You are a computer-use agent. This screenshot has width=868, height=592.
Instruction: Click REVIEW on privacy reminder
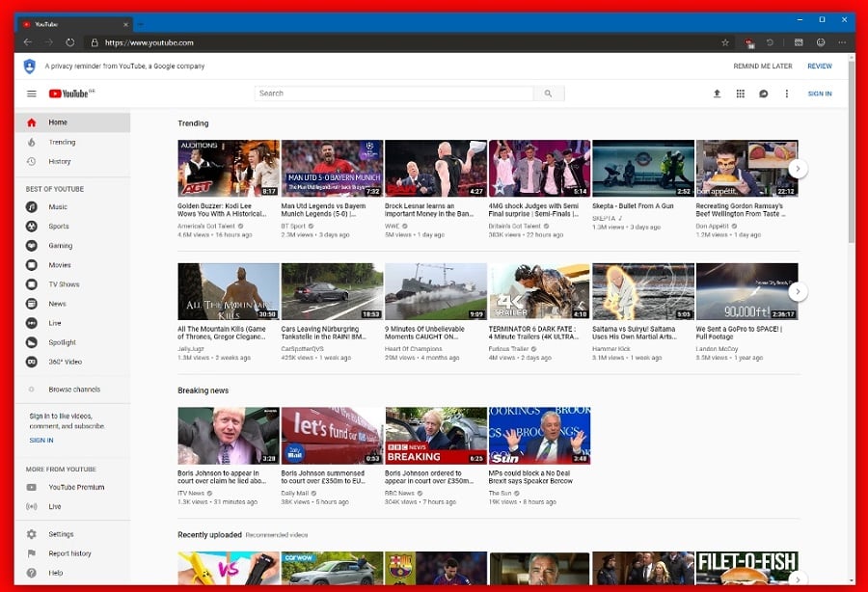820,66
